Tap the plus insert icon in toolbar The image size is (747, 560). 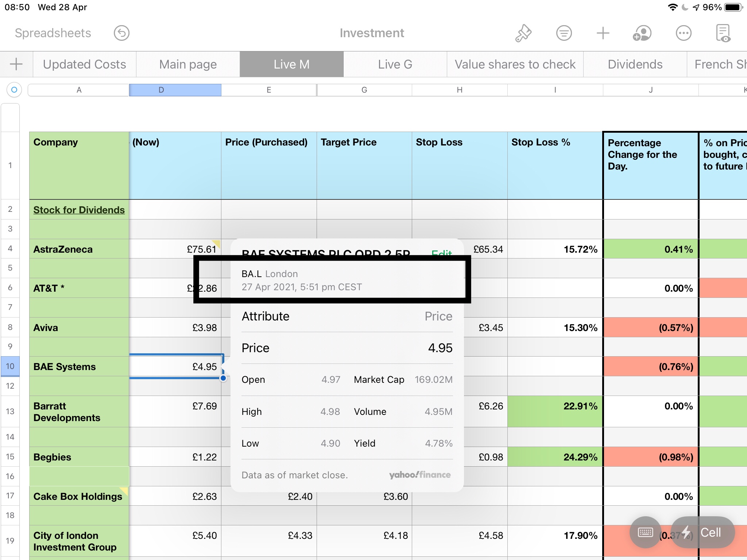(603, 33)
